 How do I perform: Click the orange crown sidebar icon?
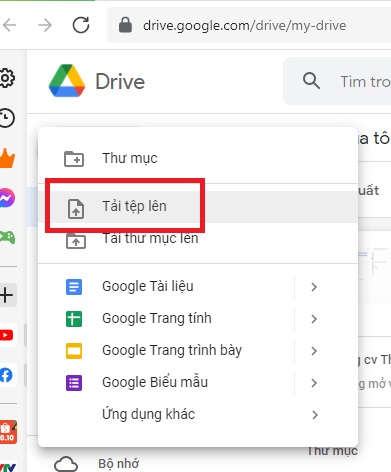(7, 158)
